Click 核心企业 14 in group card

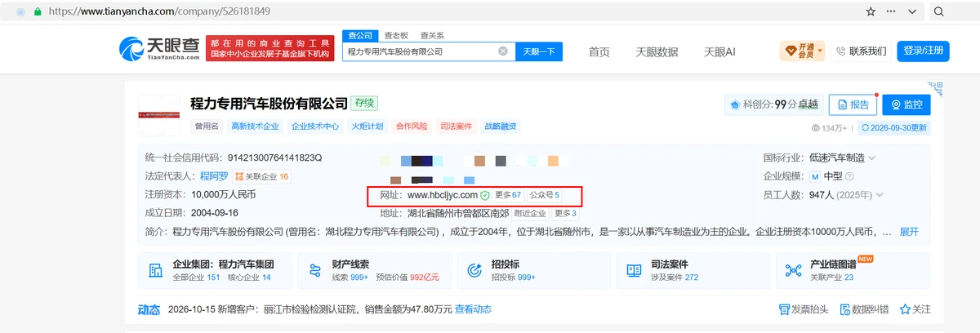248,277
